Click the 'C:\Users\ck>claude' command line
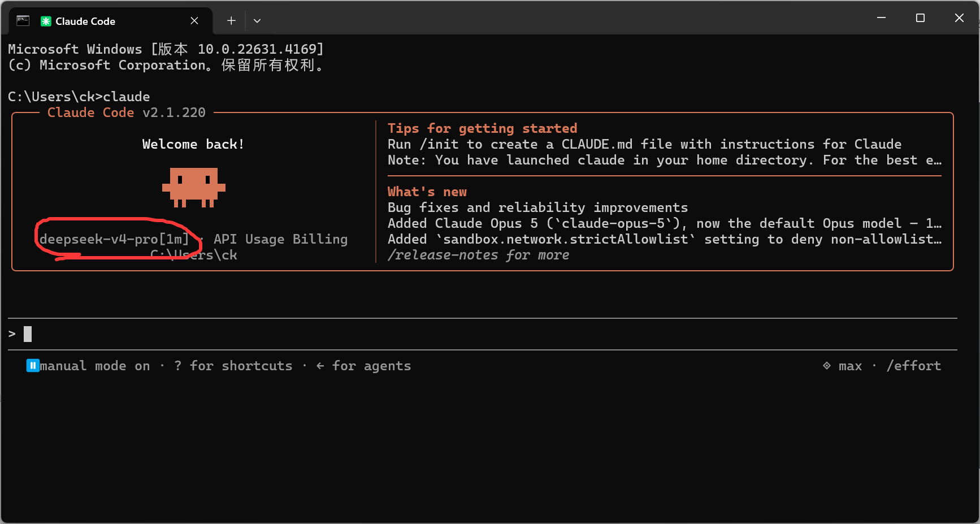The height and width of the screenshot is (524, 980). (79, 97)
